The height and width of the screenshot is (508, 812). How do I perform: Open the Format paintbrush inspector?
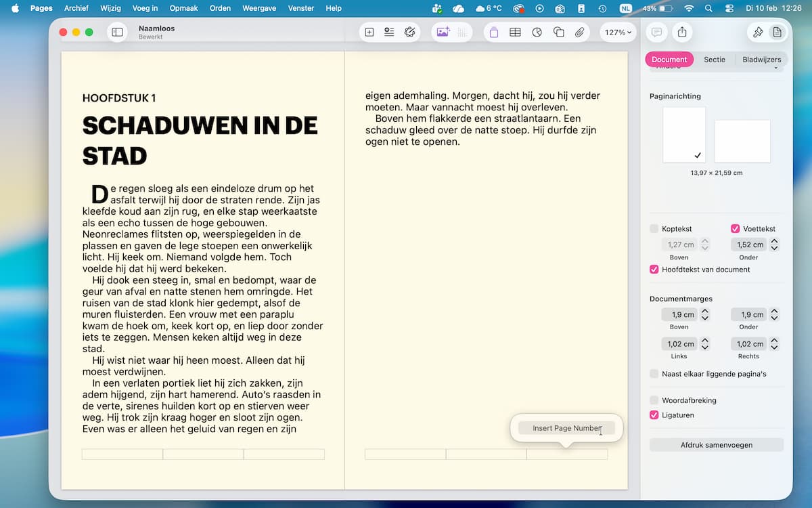click(x=758, y=32)
